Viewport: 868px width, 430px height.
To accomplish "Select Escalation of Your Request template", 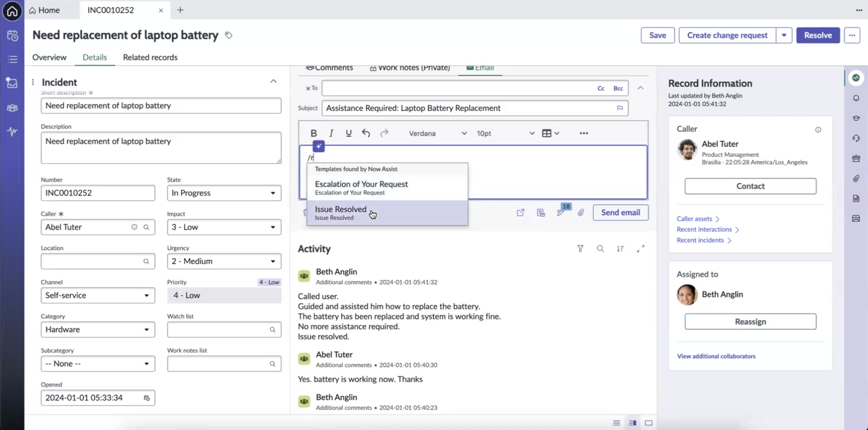I will [387, 188].
